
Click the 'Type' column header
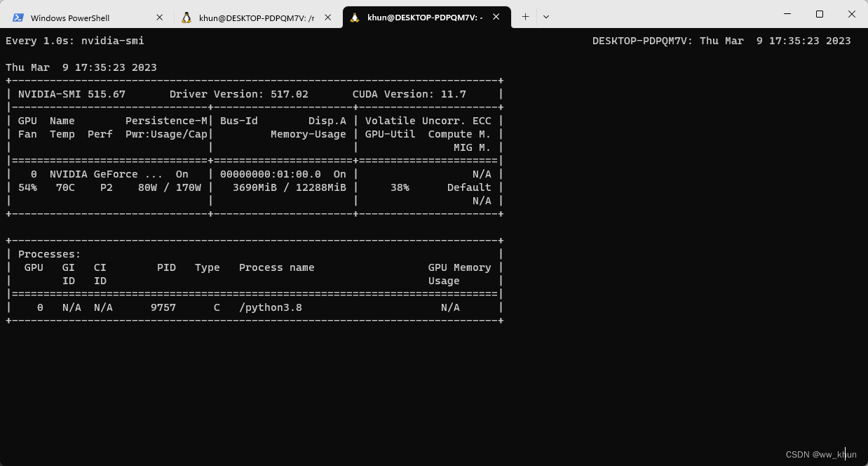click(x=208, y=267)
